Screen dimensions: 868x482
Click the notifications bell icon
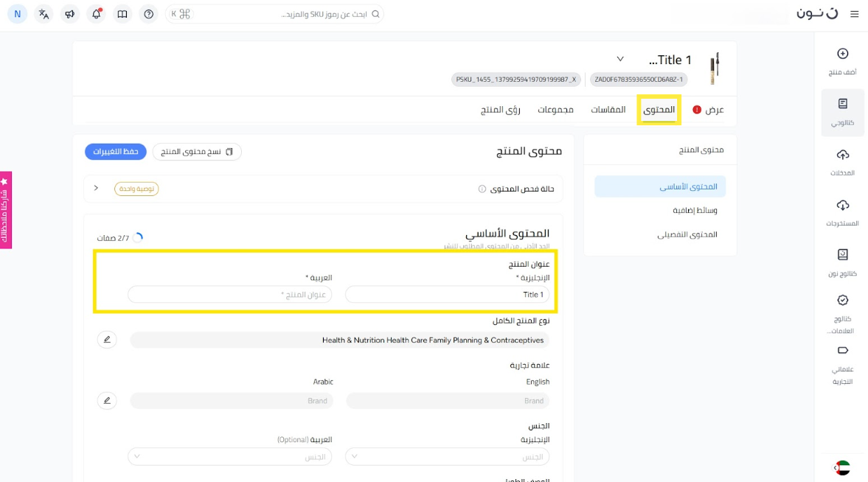(x=97, y=14)
